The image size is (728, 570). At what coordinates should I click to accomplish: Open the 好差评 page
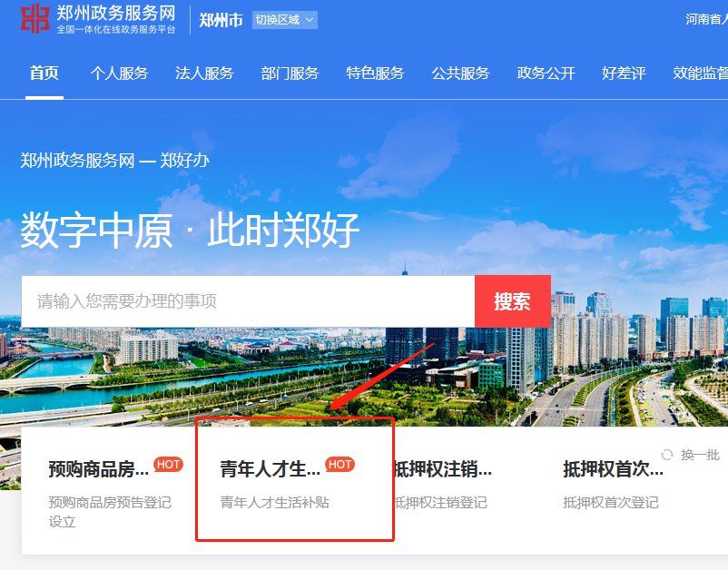(624, 73)
